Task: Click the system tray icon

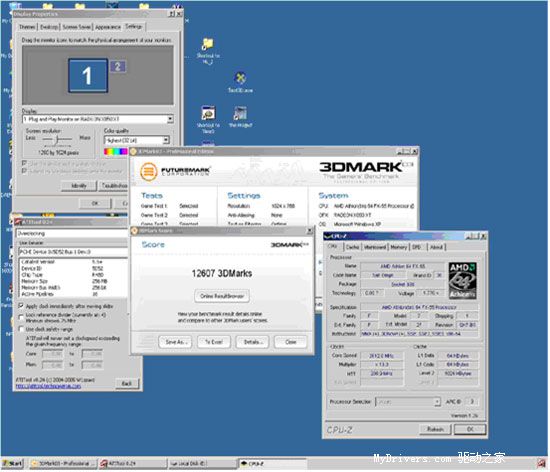Action: pyautogui.click(x=541, y=463)
